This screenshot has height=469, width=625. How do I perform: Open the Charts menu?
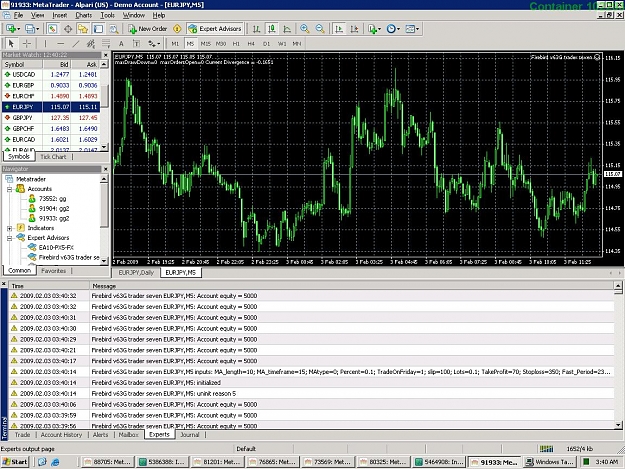coord(83,15)
